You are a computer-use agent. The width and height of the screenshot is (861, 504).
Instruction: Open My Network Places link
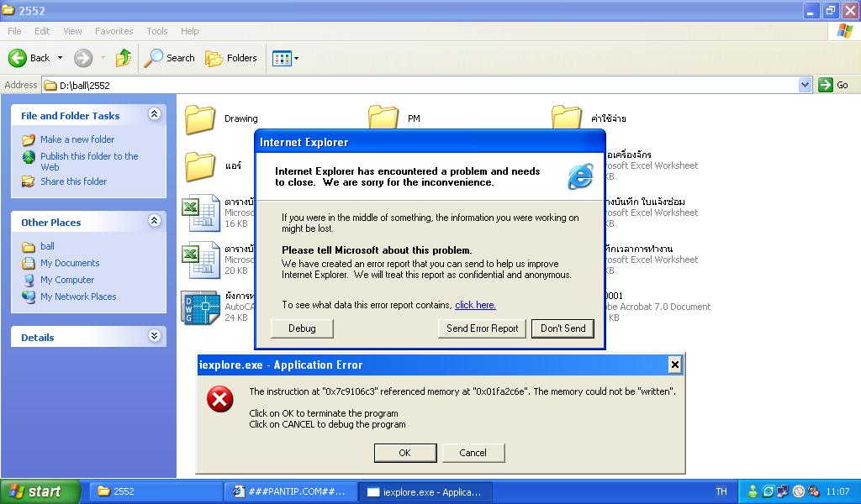78,297
